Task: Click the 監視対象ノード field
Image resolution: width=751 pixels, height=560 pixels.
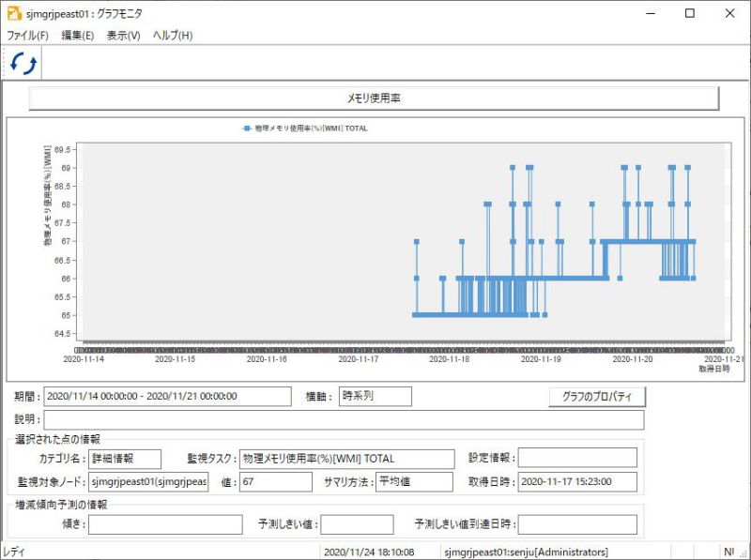Action: click(x=148, y=482)
